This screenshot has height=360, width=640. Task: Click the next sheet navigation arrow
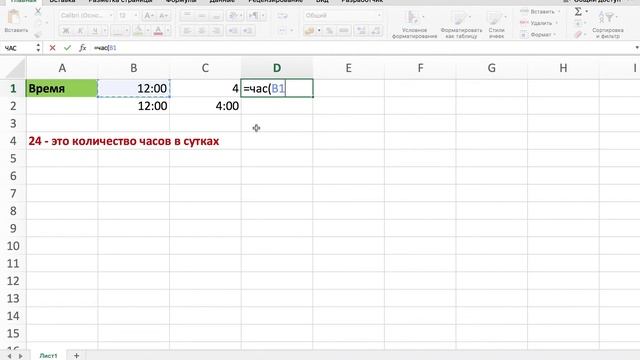coord(20,356)
